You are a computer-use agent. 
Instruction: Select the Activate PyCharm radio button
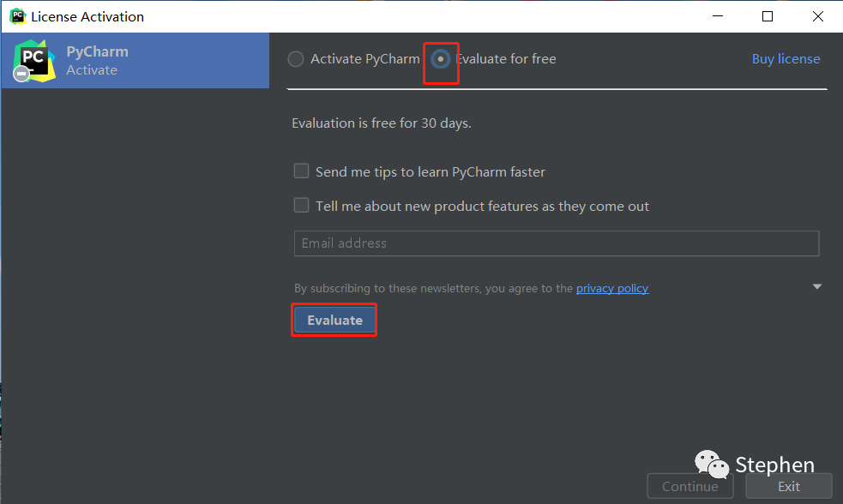296,59
